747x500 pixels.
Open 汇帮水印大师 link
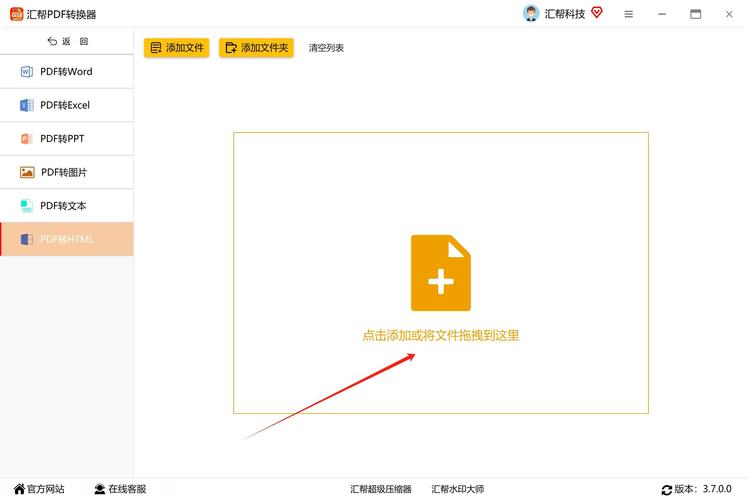click(x=457, y=489)
